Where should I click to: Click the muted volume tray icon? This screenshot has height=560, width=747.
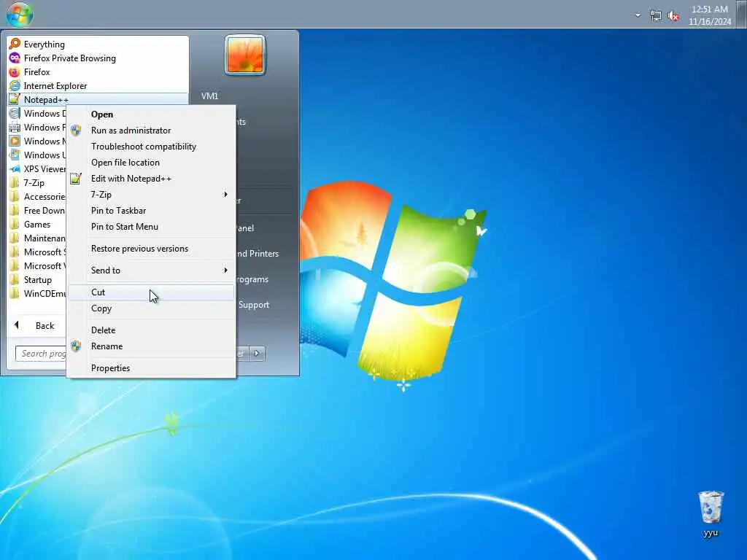coord(673,16)
